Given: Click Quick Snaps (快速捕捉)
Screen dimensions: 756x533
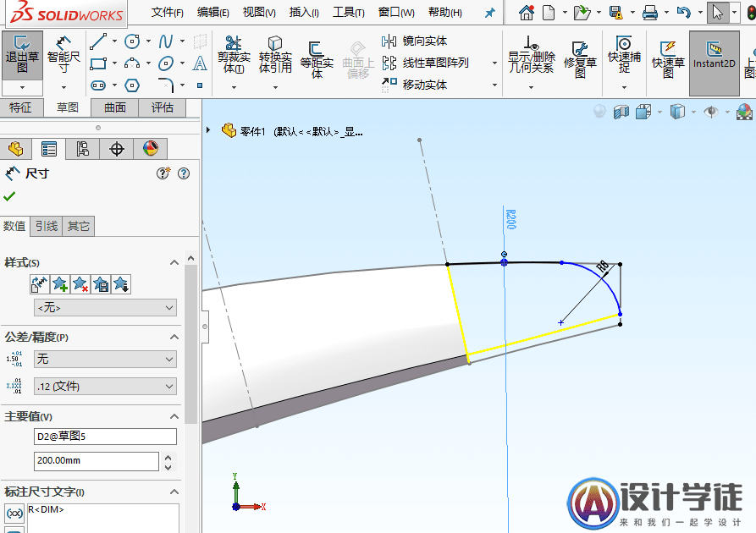Looking at the screenshot, I should pyautogui.click(x=624, y=54).
